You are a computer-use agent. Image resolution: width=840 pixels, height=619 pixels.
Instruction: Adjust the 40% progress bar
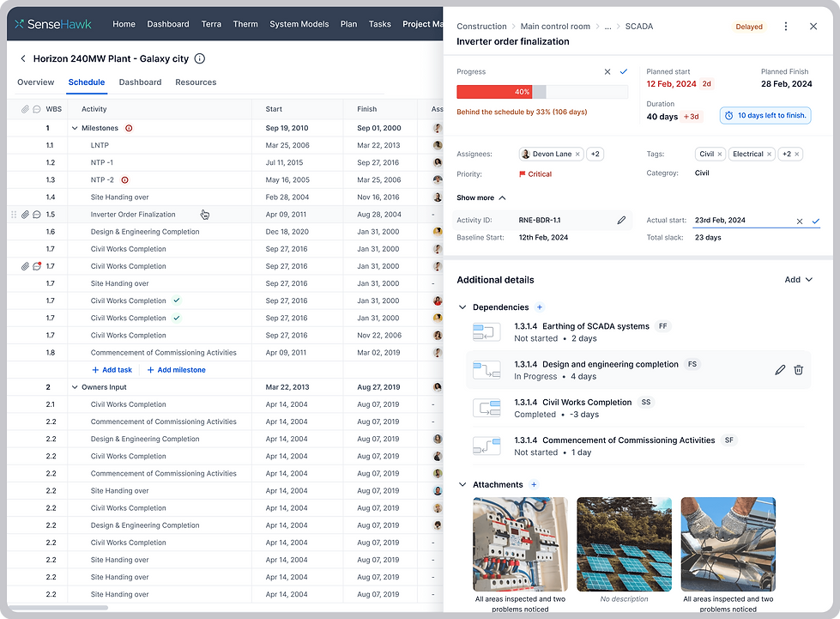542,92
